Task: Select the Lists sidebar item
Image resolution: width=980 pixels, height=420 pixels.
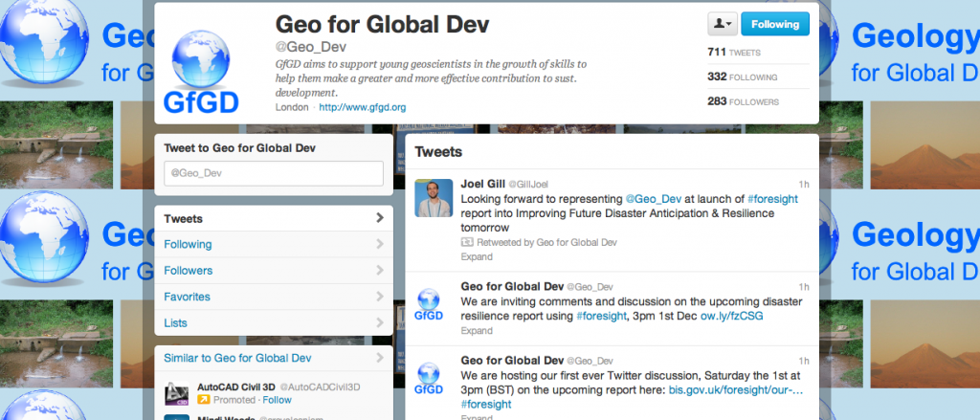Action: tap(274, 323)
